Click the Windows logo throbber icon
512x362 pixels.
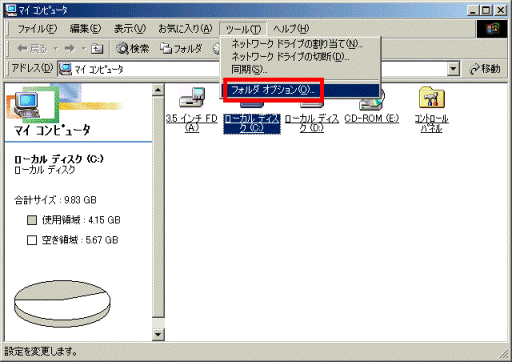point(492,29)
